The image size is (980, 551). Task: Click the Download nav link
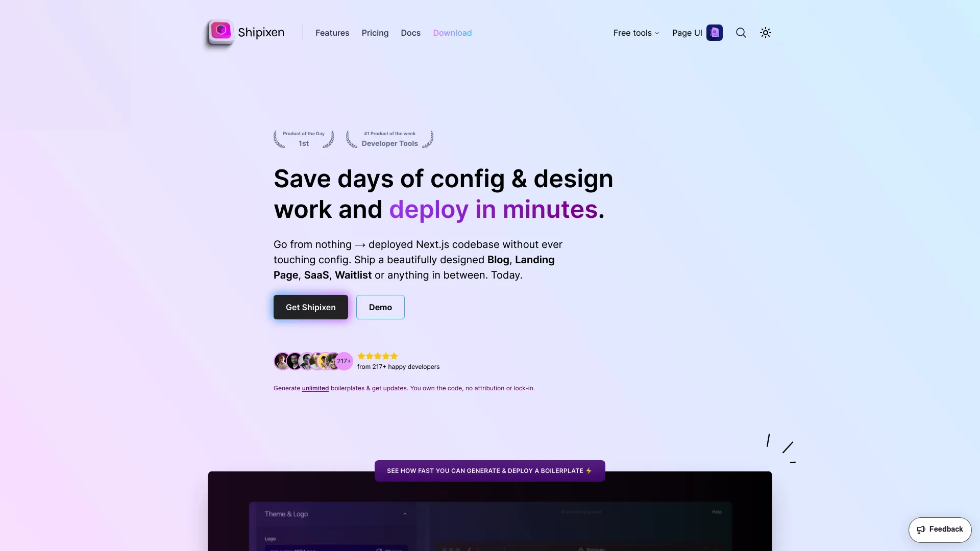pos(452,32)
